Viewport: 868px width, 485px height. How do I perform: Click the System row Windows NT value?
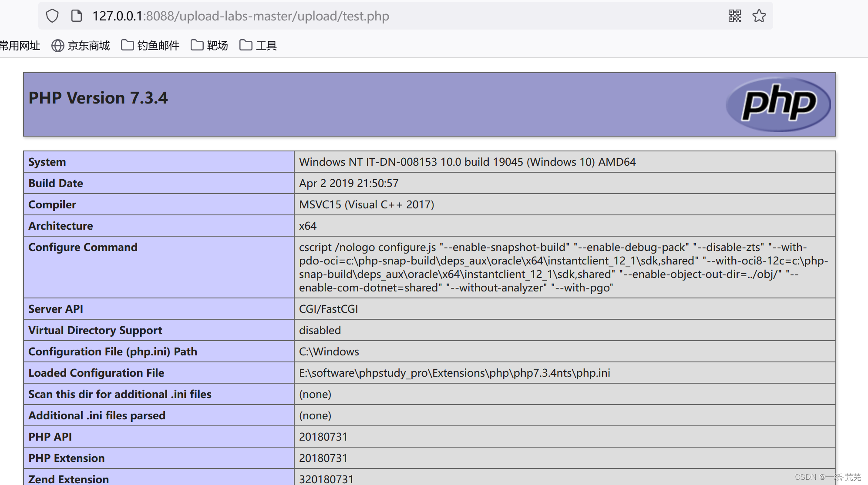467,162
